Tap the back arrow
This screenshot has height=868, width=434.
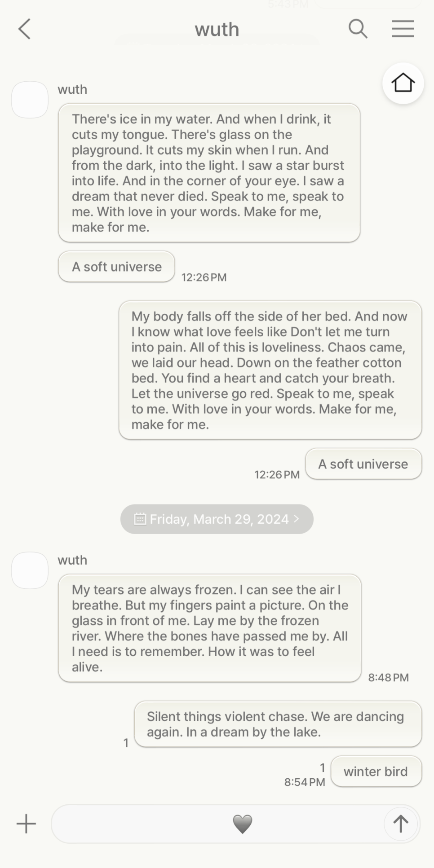25,29
